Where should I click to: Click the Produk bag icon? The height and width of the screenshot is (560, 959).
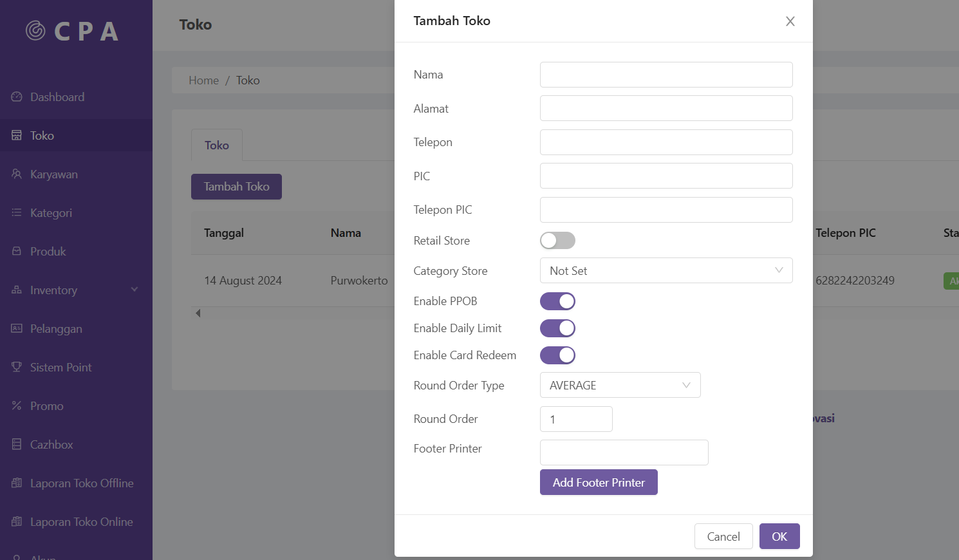coord(17,251)
